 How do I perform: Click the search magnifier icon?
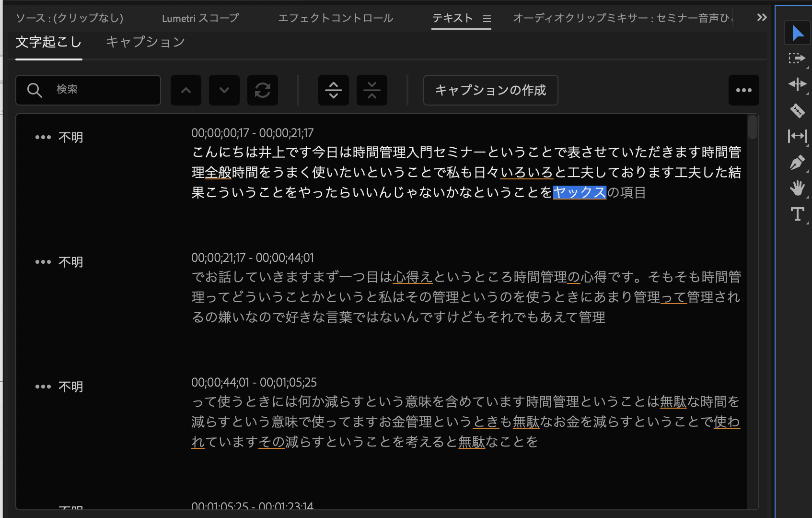(x=35, y=90)
